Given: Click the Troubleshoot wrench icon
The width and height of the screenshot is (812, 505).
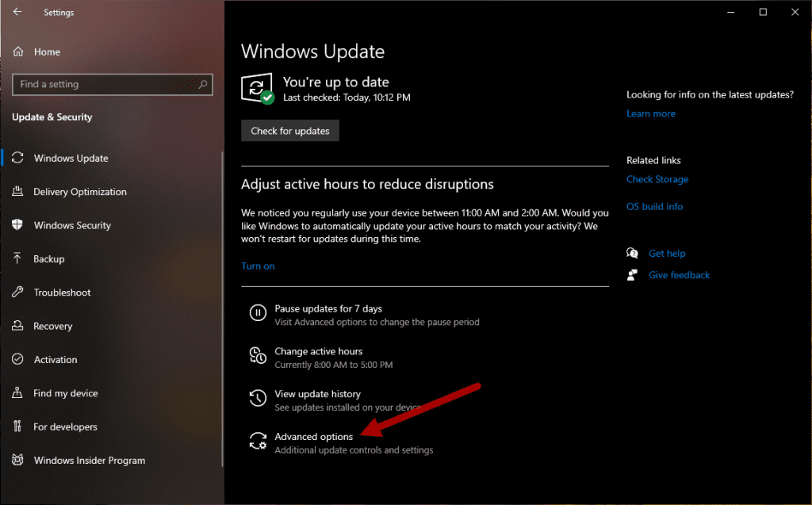Looking at the screenshot, I should click(16, 293).
